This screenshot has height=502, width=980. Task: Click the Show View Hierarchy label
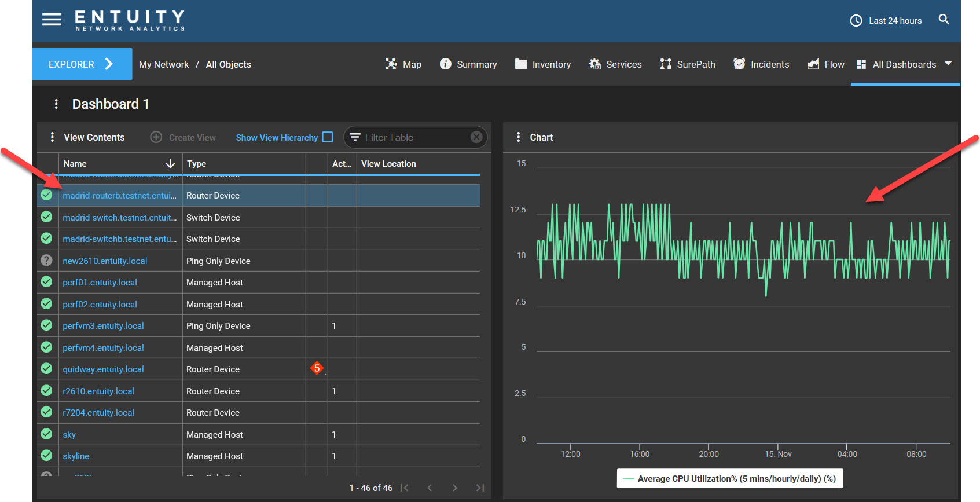pos(277,138)
